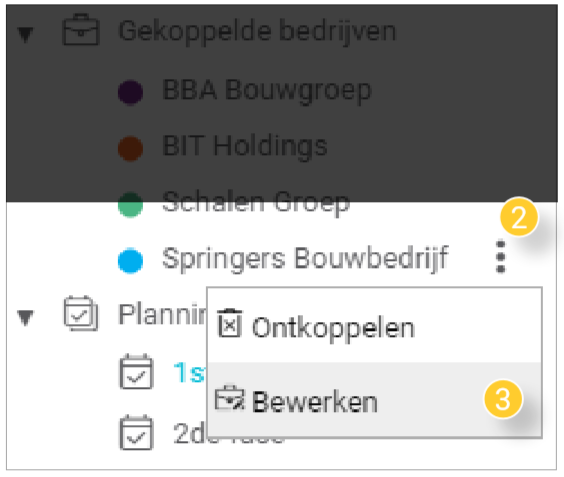Image resolution: width=564 pixels, height=477 pixels.
Task: Click the calendar icon of the 2de planning
Action: (136, 432)
